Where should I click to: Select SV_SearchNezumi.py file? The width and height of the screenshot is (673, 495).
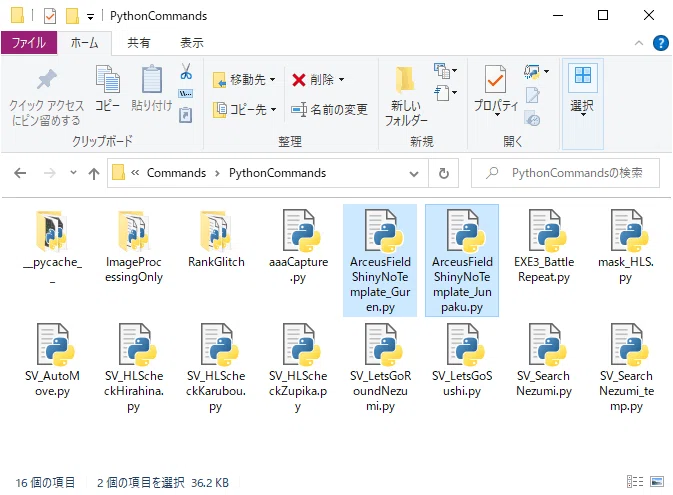544,361
